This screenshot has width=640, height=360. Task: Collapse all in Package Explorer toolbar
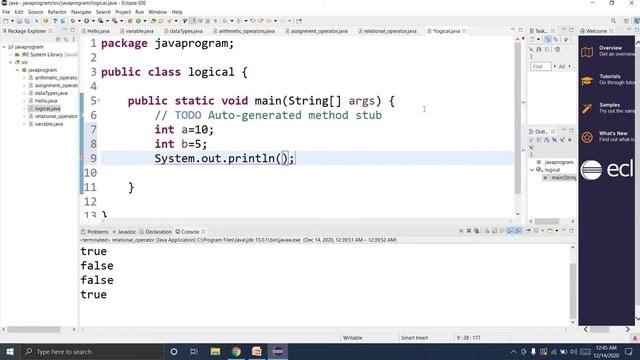tap(58, 39)
